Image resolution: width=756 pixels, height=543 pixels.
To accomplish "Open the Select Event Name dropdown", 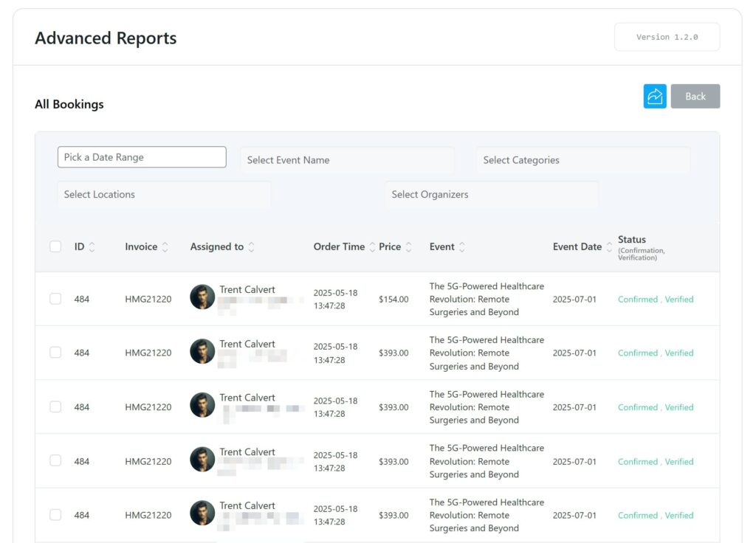I will coord(347,159).
